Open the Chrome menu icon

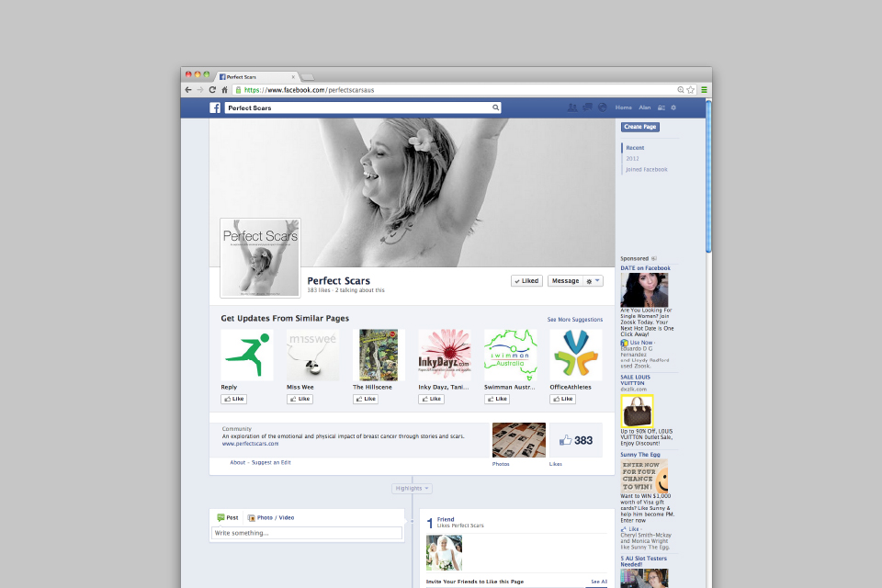pos(704,90)
